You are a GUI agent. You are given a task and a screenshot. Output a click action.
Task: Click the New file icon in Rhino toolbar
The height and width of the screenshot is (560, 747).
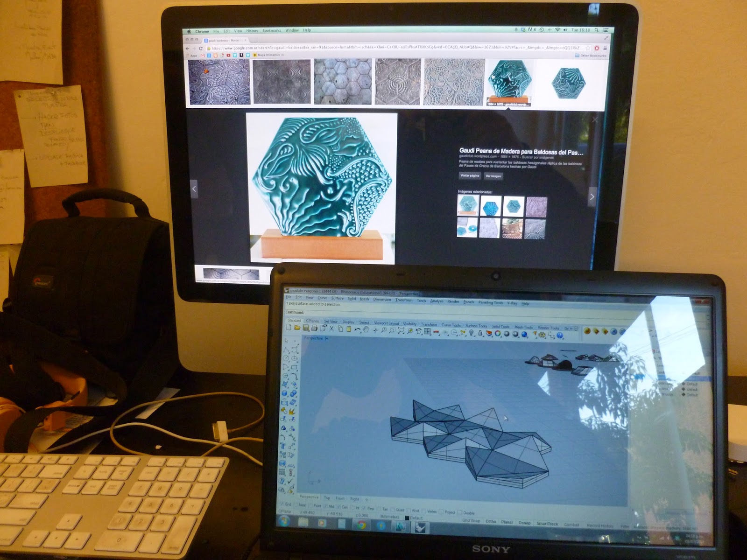(289, 328)
